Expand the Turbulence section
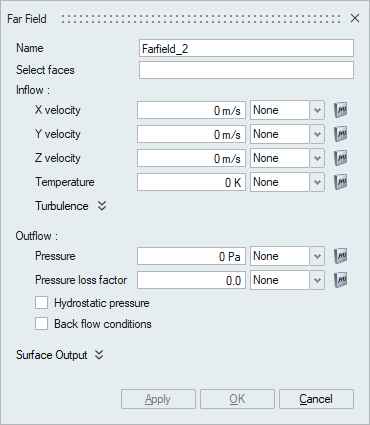Viewport: 370px width, 425px height. click(x=102, y=206)
